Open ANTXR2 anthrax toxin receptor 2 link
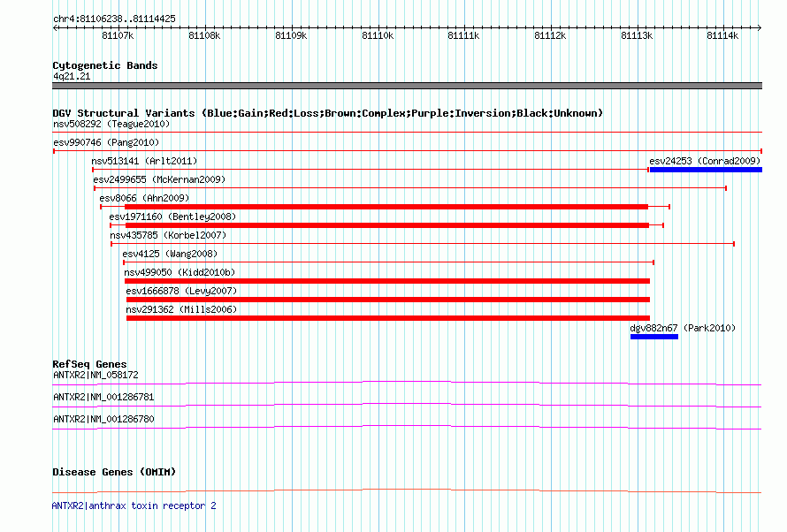Image resolution: width=787 pixels, height=532 pixels. [134, 505]
